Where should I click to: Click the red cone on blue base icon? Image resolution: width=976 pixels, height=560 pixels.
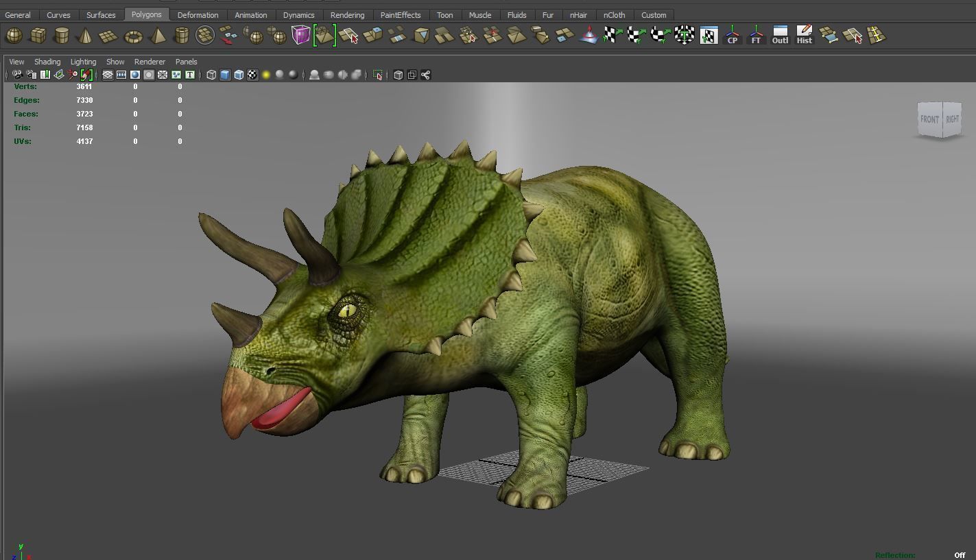(588, 35)
